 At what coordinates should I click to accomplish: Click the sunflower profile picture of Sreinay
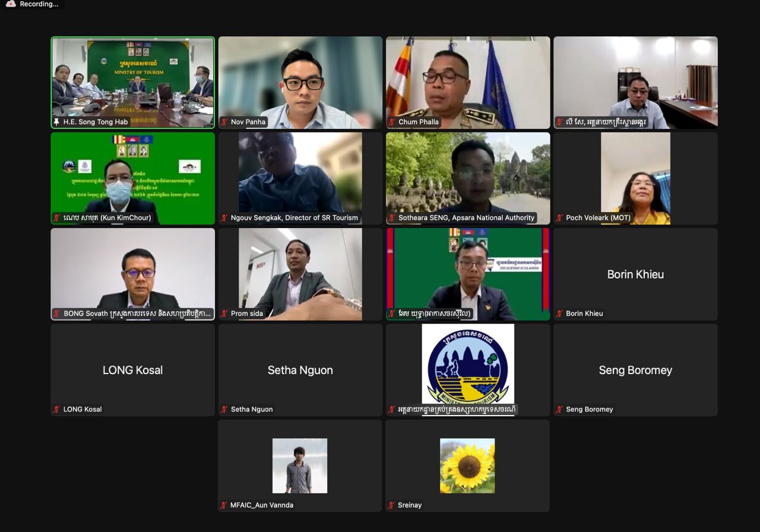coord(467,466)
